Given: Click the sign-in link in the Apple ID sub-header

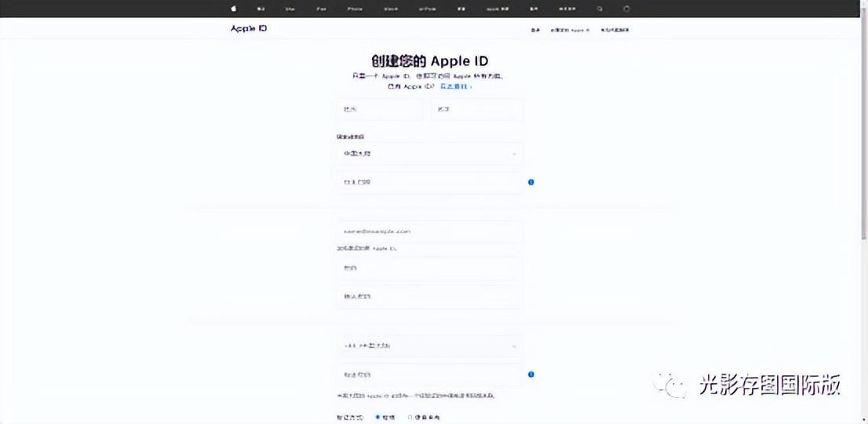Looking at the screenshot, I should (x=534, y=30).
